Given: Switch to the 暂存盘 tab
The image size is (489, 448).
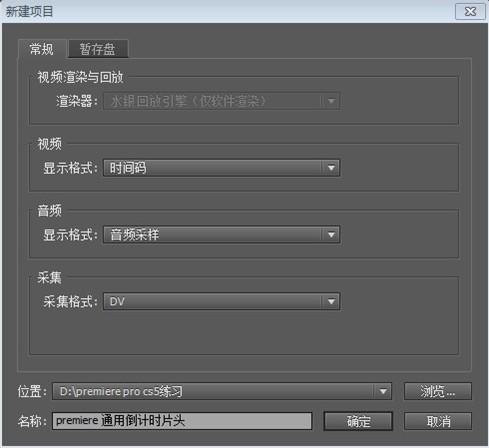Looking at the screenshot, I should click(x=98, y=49).
